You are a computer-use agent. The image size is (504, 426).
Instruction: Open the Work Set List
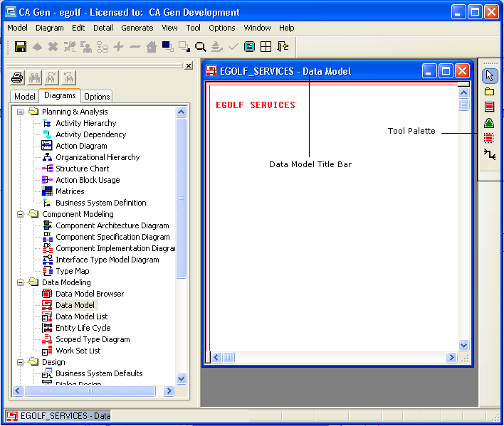click(x=78, y=351)
